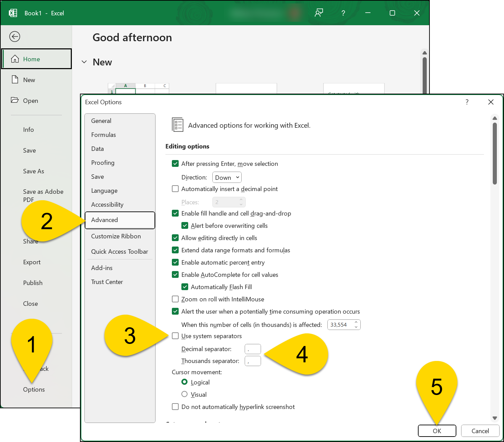This screenshot has height=442, width=504.
Task: Click the Excel logo in the title bar
Action: 13,13
